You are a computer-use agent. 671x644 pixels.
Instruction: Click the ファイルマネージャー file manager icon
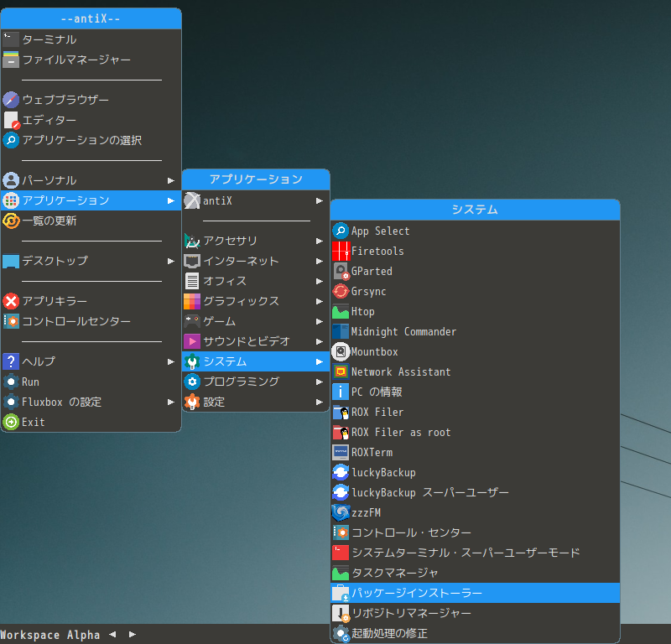coord(11,60)
